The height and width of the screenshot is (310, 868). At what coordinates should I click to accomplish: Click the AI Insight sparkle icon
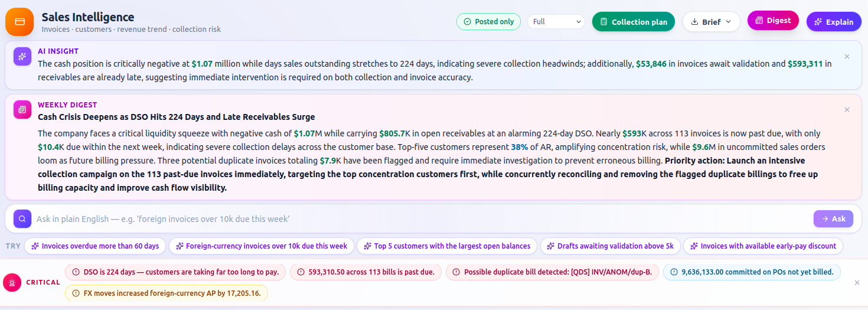coord(22,57)
